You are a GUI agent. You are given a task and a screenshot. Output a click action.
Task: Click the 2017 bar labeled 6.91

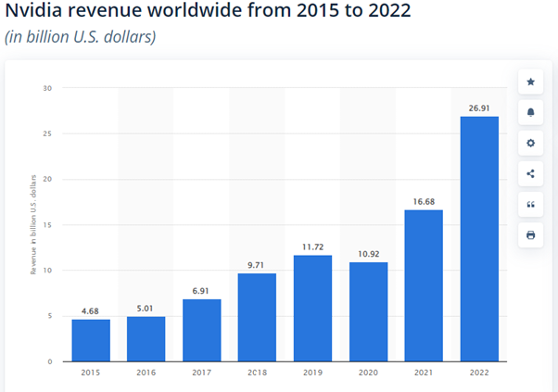[x=202, y=331]
